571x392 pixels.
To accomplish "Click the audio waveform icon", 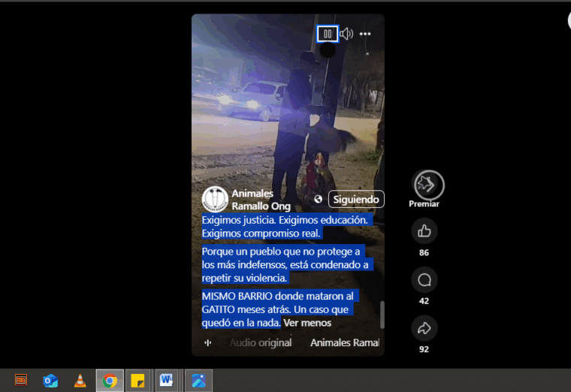I will [x=208, y=342].
